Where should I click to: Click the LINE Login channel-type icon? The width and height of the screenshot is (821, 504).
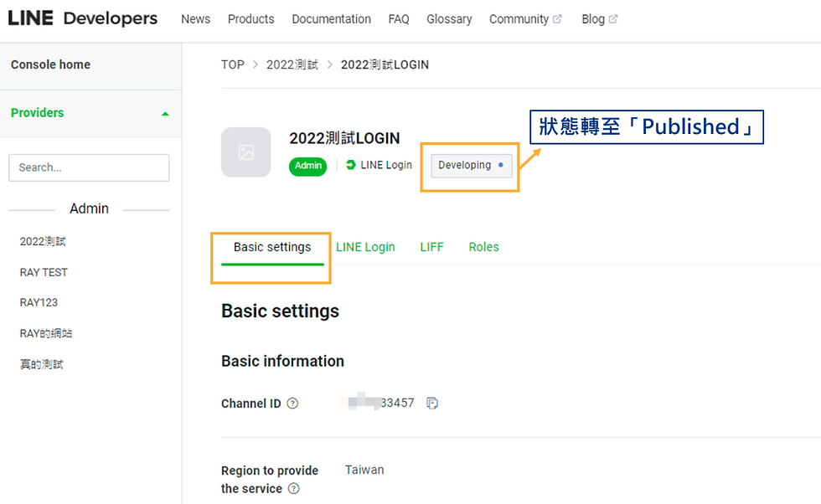pyautogui.click(x=351, y=165)
